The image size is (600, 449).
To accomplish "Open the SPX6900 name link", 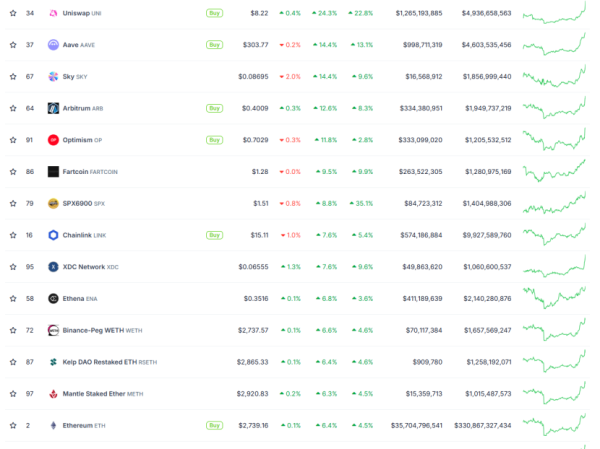I will (x=83, y=203).
